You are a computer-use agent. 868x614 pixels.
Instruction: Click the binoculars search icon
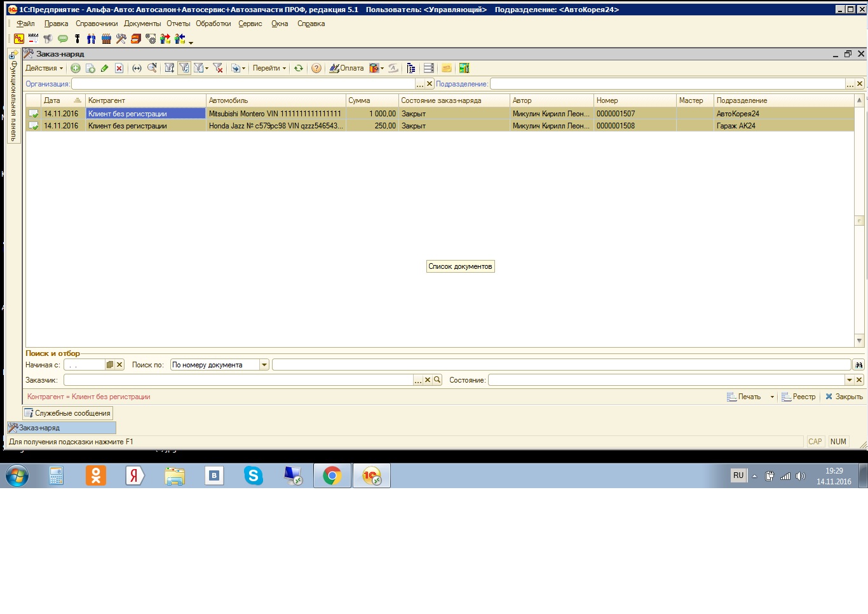[859, 365]
